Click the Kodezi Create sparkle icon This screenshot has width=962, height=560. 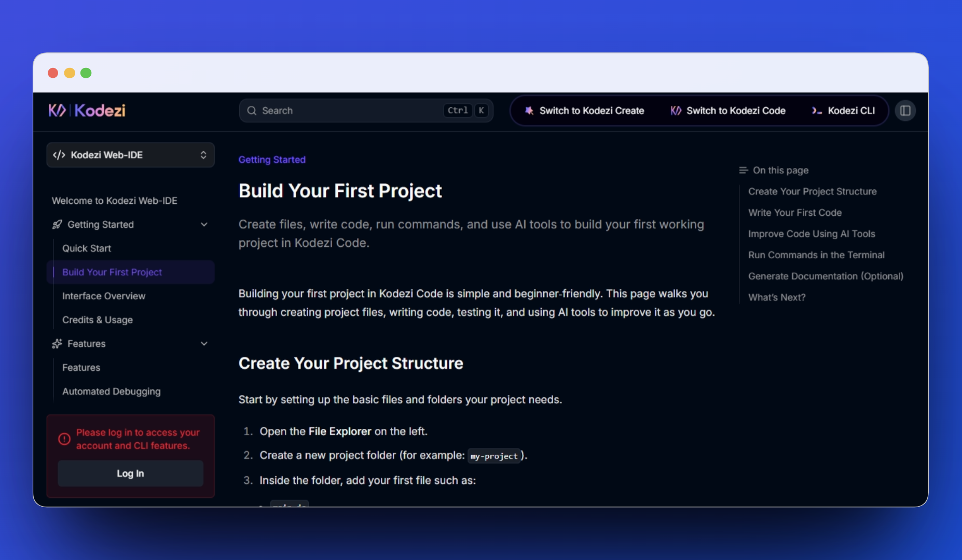(x=529, y=110)
